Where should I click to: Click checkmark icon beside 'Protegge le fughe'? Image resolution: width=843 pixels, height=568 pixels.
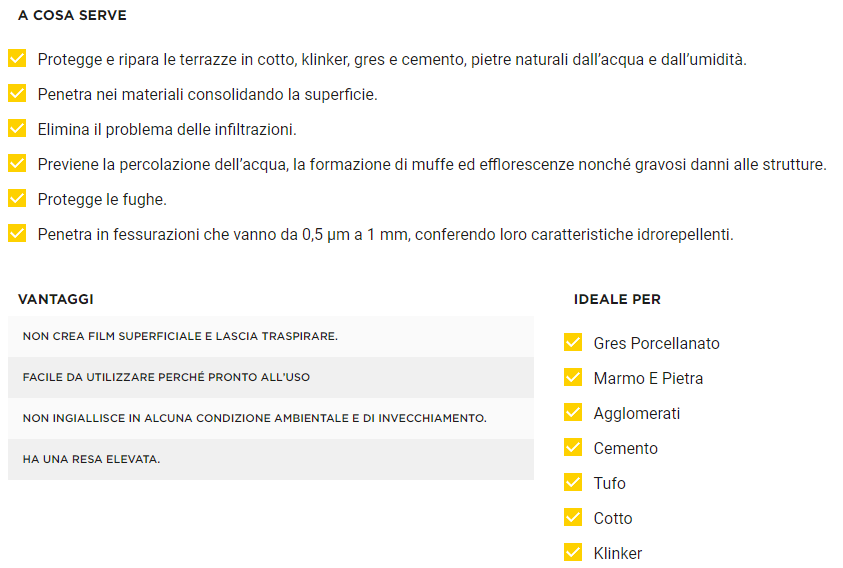point(17,198)
